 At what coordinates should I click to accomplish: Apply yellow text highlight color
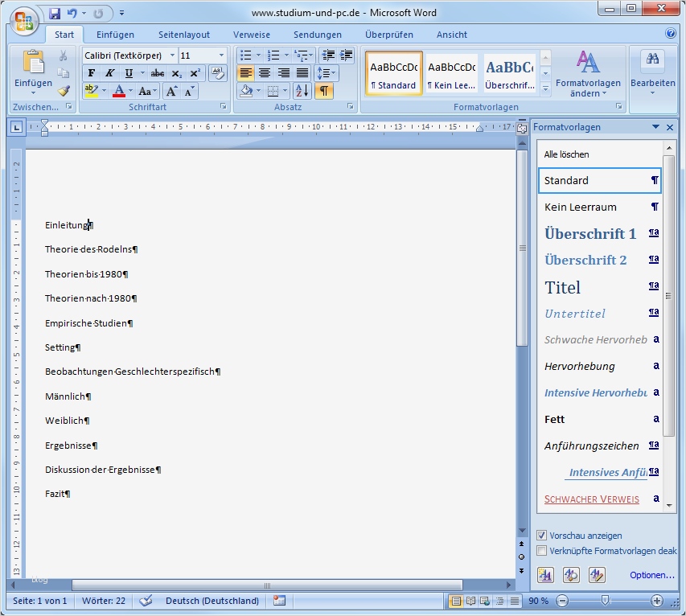[92, 91]
